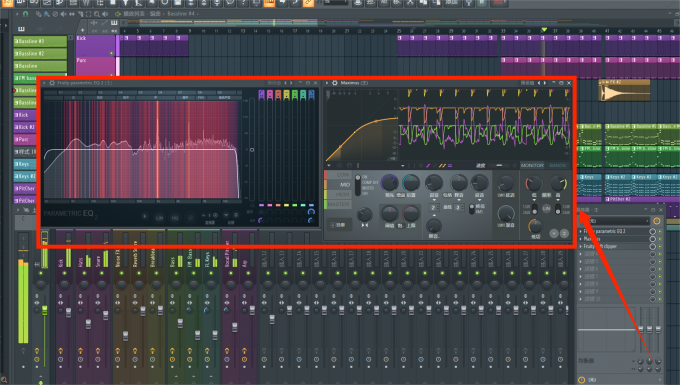Click the plus icon above the picker list
The image size is (680, 385).
click(82, 30)
